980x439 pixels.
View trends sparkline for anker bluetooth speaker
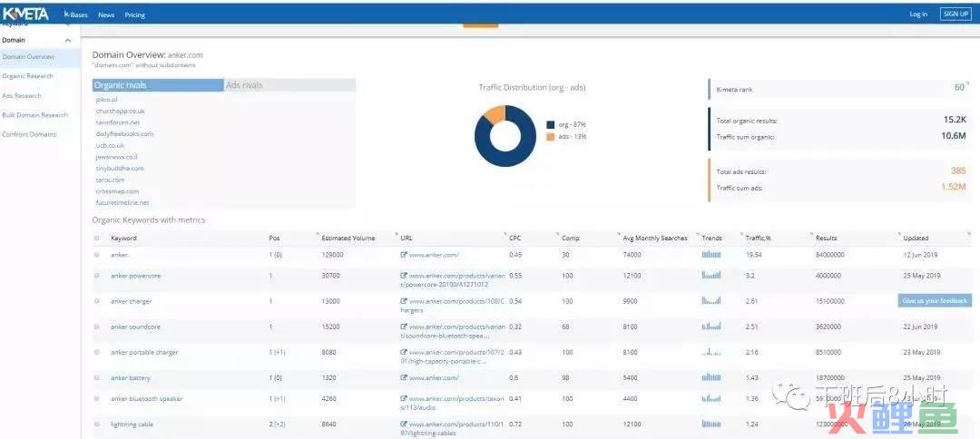pos(711,398)
